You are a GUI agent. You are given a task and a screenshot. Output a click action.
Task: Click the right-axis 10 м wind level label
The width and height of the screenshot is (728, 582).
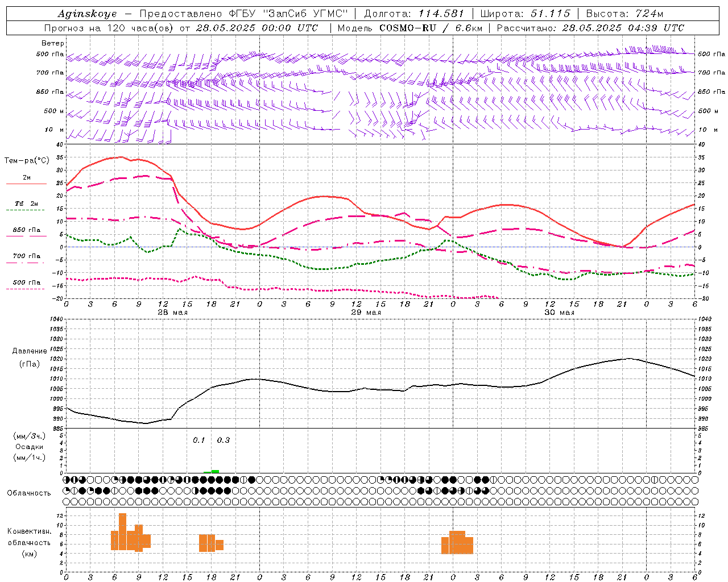click(708, 130)
